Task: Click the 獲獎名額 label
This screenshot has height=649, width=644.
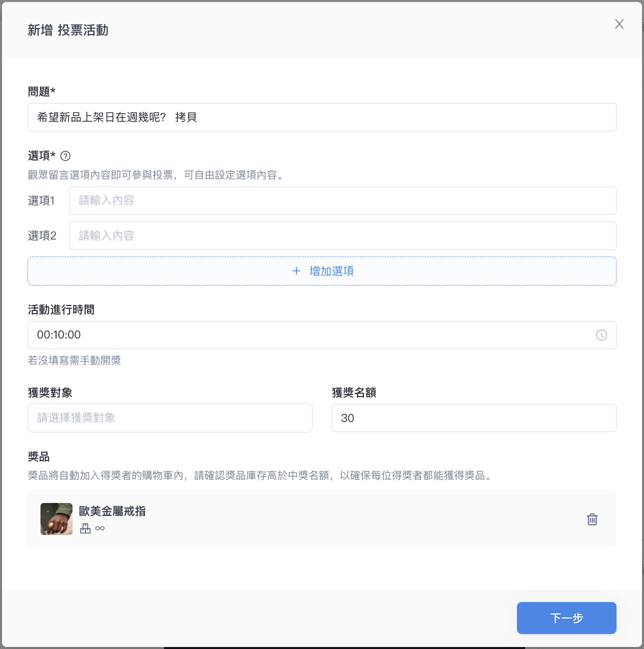Action: (x=354, y=393)
